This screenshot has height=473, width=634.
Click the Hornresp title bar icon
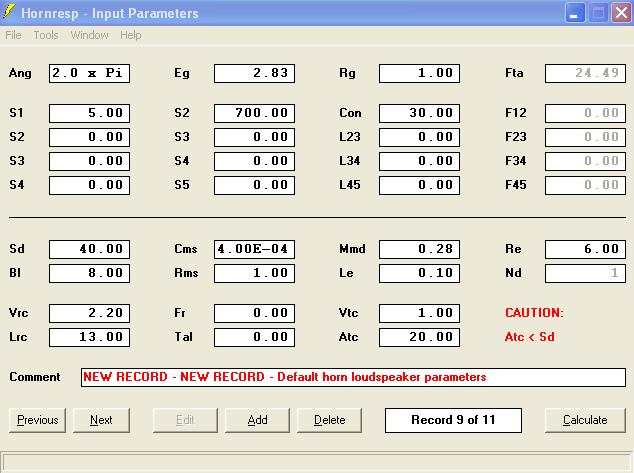(x=9, y=12)
